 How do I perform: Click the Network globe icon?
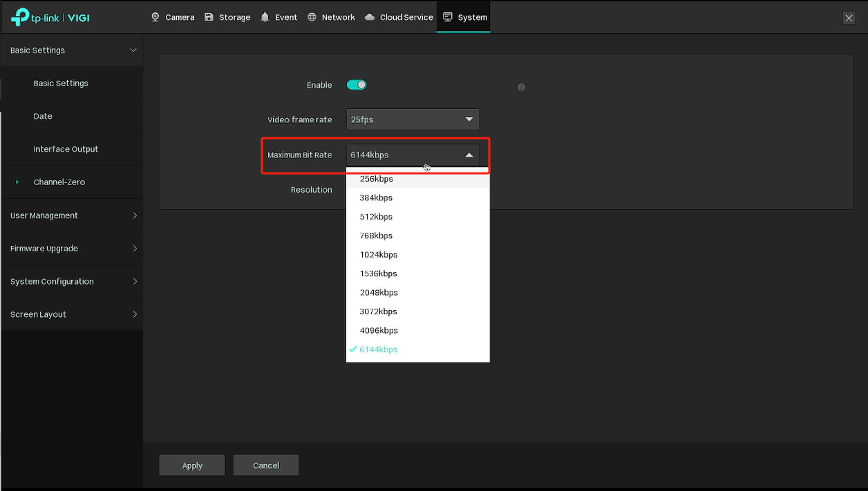click(312, 17)
